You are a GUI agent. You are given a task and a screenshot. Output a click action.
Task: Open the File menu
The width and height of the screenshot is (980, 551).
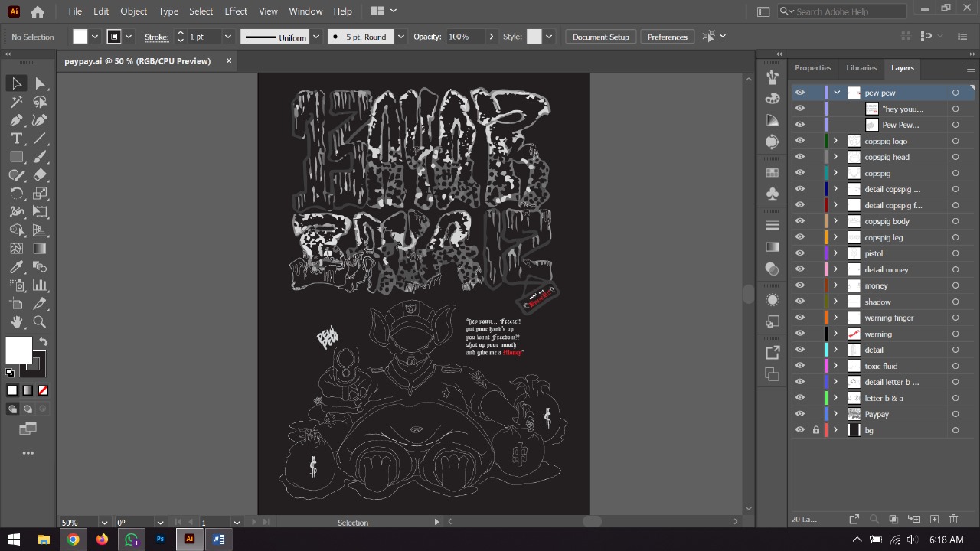click(x=75, y=11)
